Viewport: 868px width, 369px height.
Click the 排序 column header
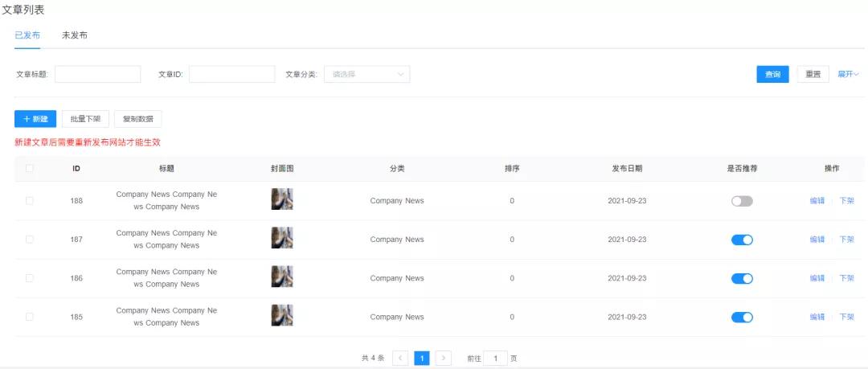pyautogui.click(x=512, y=169)
